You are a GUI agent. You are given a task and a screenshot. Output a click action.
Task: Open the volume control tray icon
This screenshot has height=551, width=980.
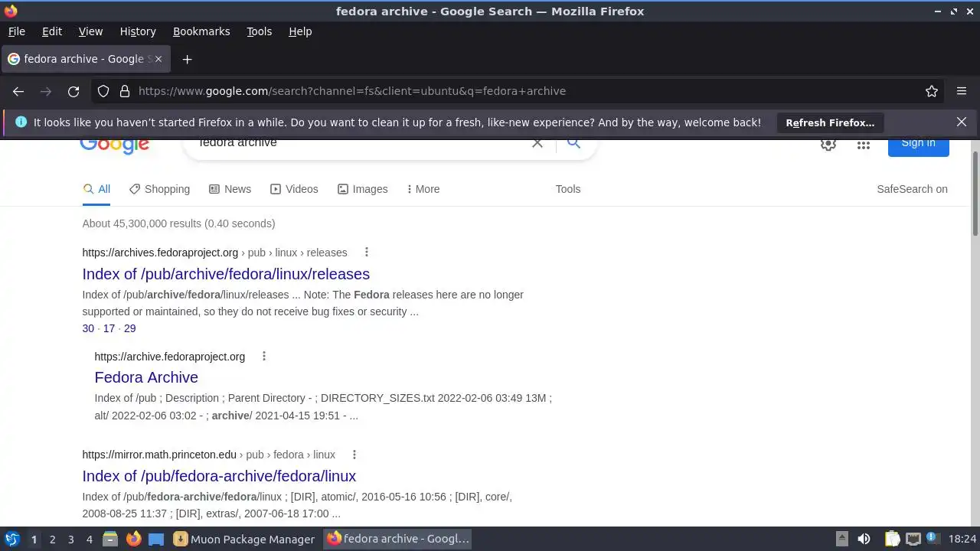click(864, 539)
